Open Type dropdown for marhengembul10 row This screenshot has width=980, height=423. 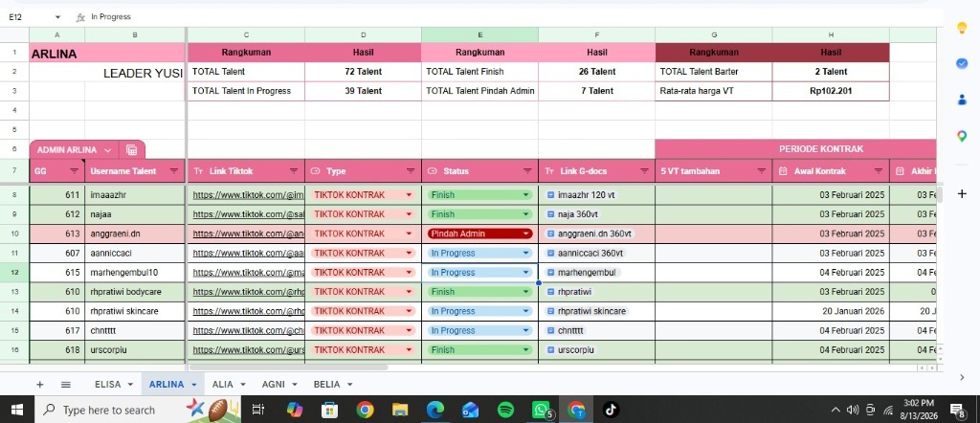[409, 273]
